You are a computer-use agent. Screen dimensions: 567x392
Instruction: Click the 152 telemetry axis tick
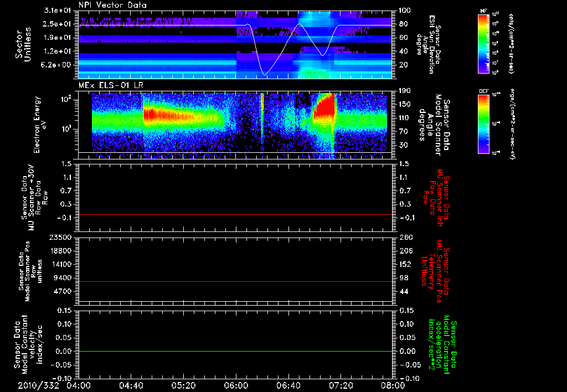tap(405, 264)
